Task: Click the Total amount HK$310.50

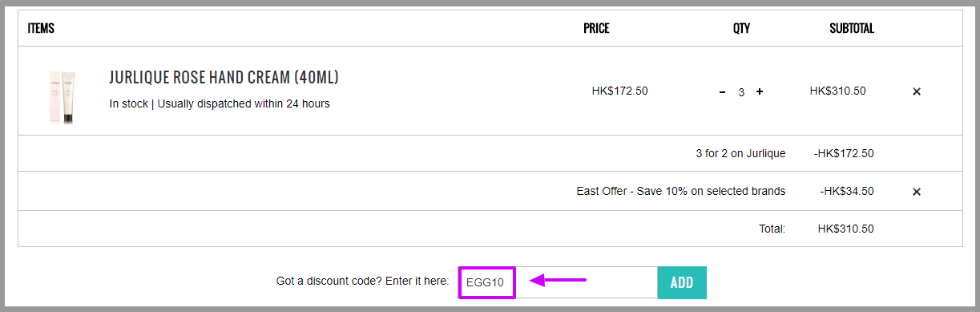Action: 845,229
